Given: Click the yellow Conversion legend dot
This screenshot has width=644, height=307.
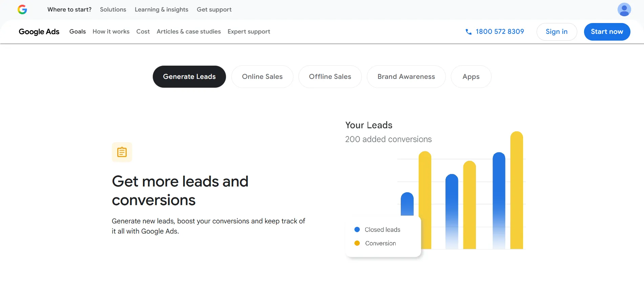Looking at the screenshot, I should 357,243.
